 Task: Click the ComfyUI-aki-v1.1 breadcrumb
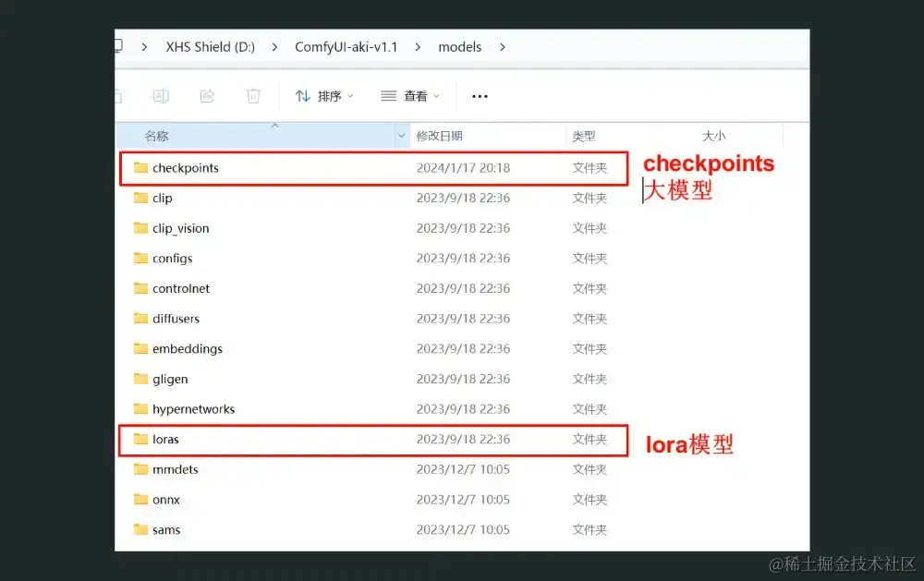pyautogui.click(x=346, y=46)
